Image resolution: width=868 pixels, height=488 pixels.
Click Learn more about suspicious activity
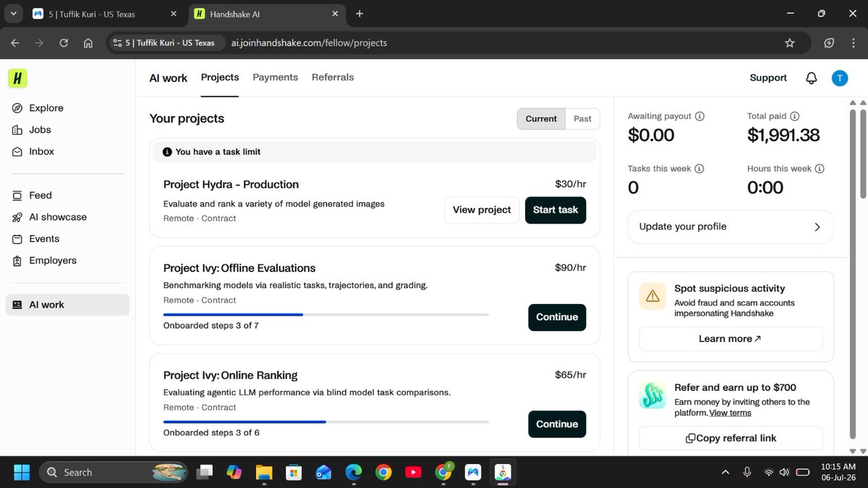[731, 339]
